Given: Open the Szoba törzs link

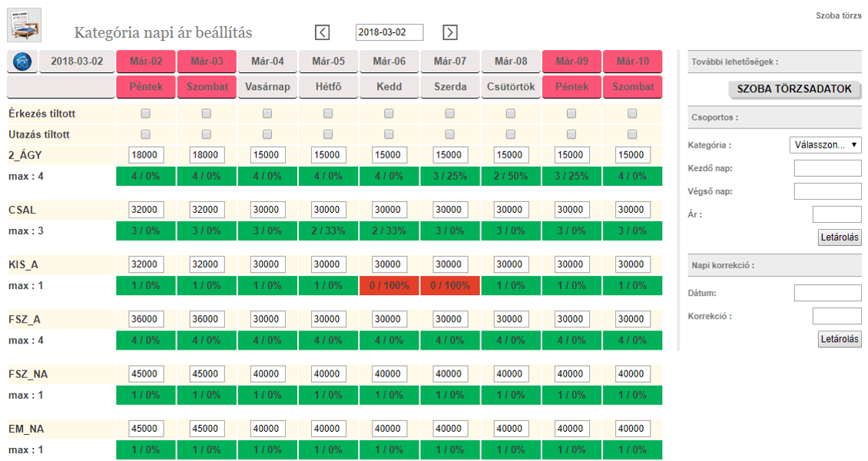Looking at the screenshot, I should pos(838,15).
